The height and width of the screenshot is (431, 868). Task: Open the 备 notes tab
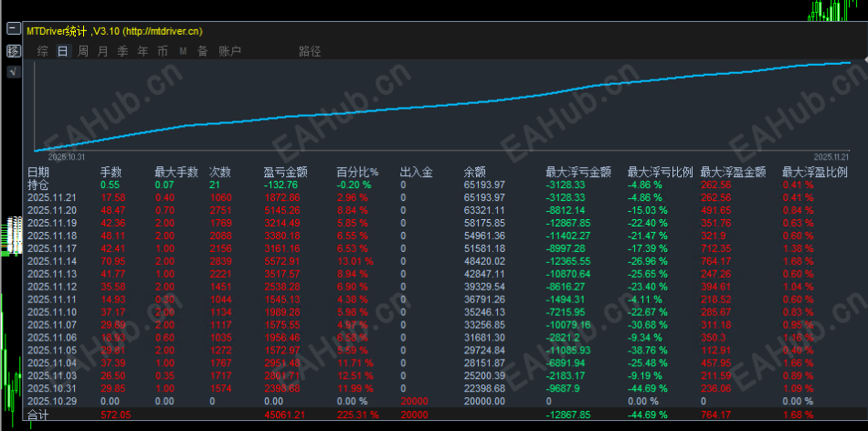point(203,51)
